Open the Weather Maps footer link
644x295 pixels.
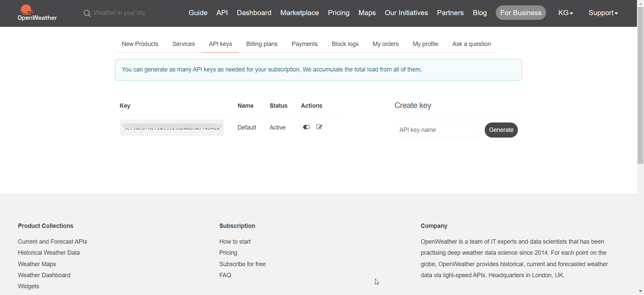37,264
